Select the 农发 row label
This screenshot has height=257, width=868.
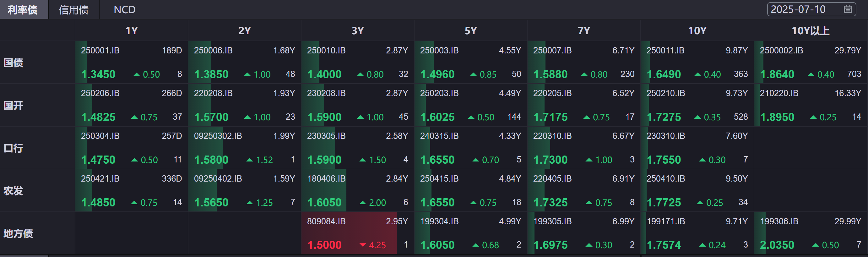click(x=14, y=191)
